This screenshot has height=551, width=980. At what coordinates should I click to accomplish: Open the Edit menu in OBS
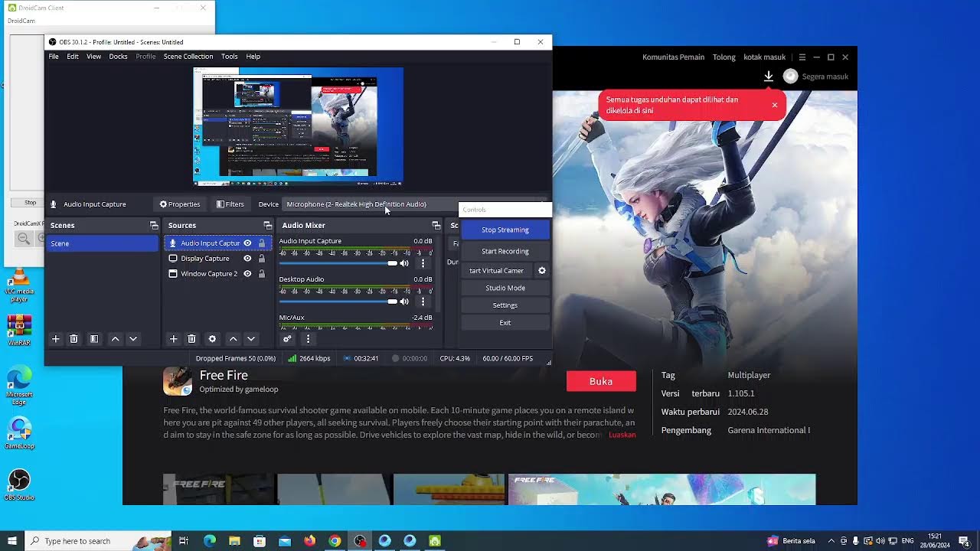[73, 57]
